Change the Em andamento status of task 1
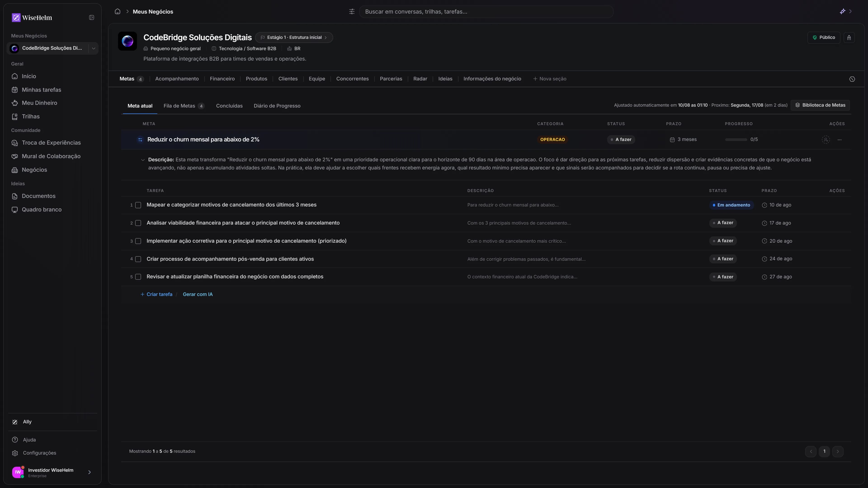The height and width of the screenshot is (488, 868). (731, 205)
